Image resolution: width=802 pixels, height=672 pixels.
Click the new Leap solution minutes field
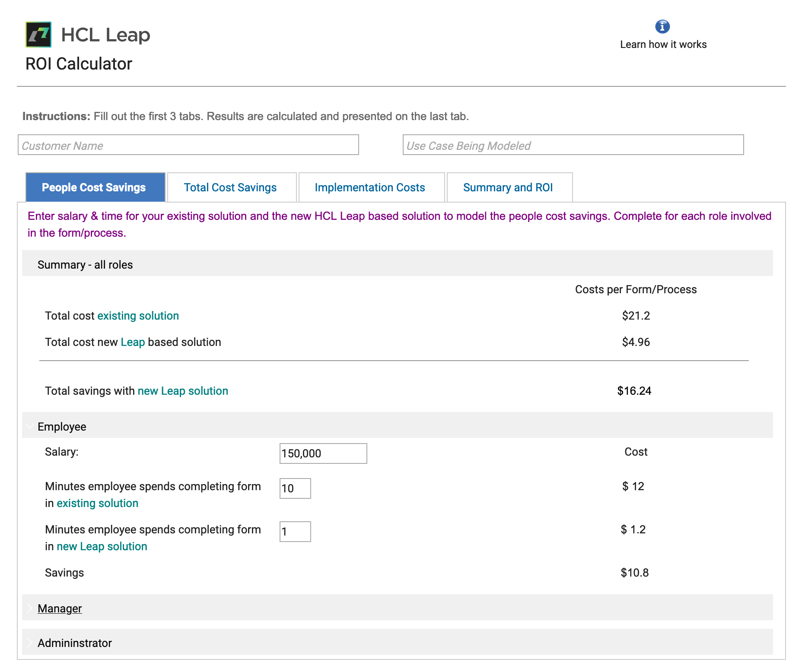click(295, 532)
